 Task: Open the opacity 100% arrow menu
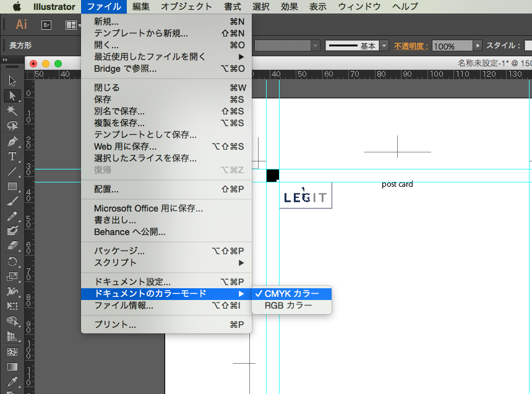478,46
